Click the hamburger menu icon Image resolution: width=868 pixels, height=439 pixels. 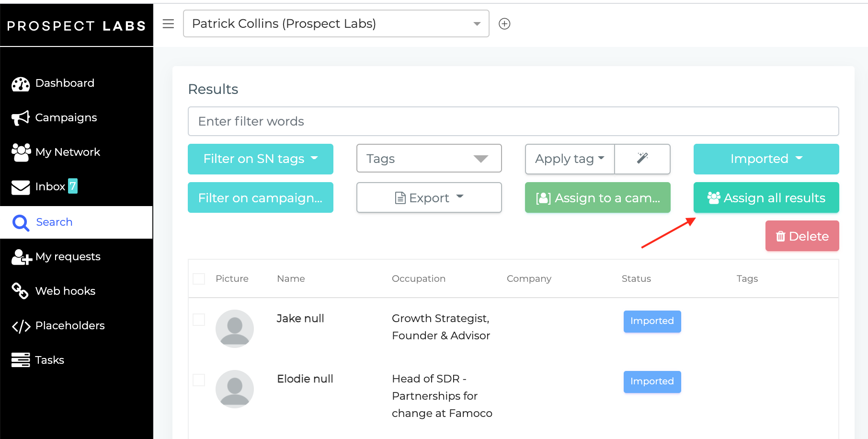tap(168, 23)
